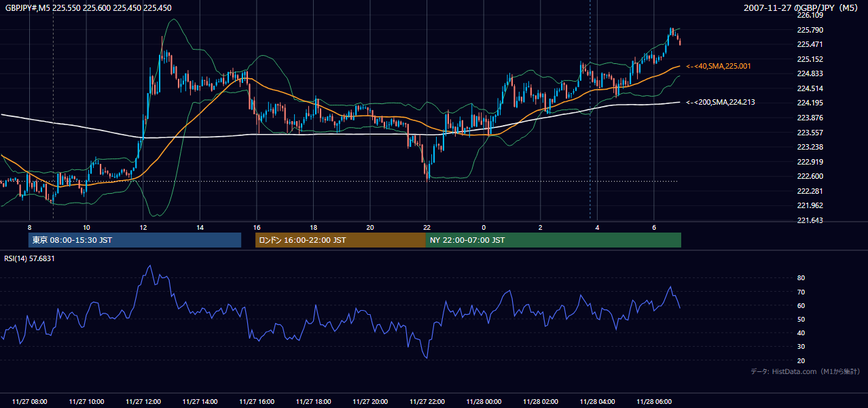Image resolution: width=868 pixels, height=408 pixels.
Task: Click hour label 6 under price chart
Action: (653, 227)
